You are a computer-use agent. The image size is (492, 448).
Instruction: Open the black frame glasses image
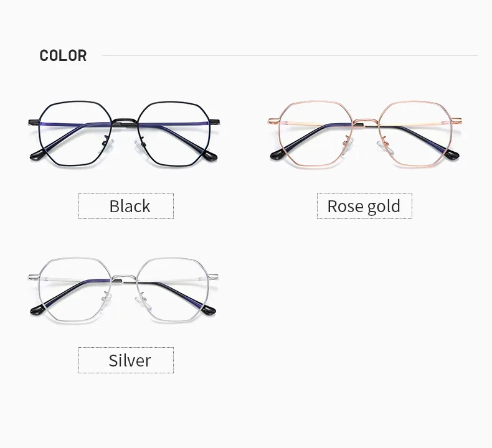click(x=125, y=133)
